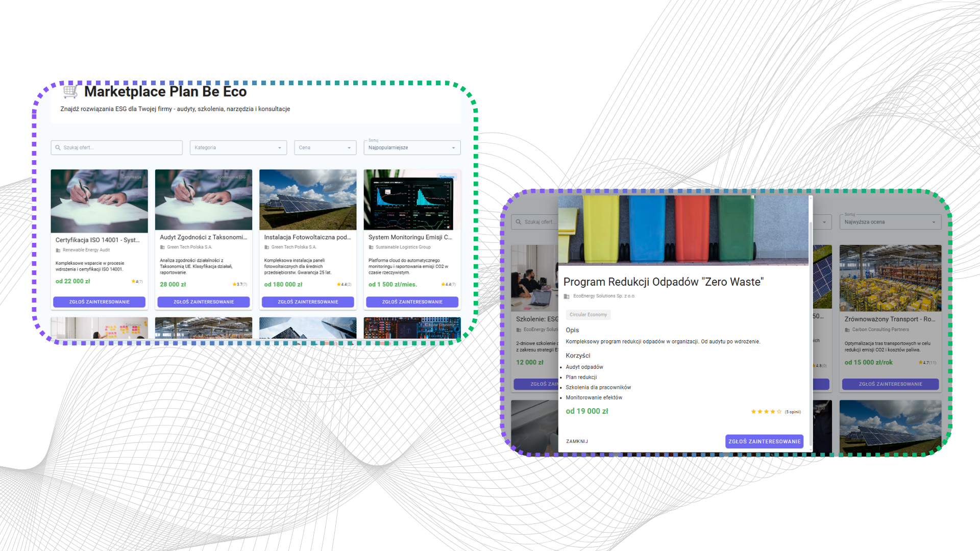Click the building icon next to Renewable Energy Audit
The image size is (980, 551).
[x=58, y=250]
